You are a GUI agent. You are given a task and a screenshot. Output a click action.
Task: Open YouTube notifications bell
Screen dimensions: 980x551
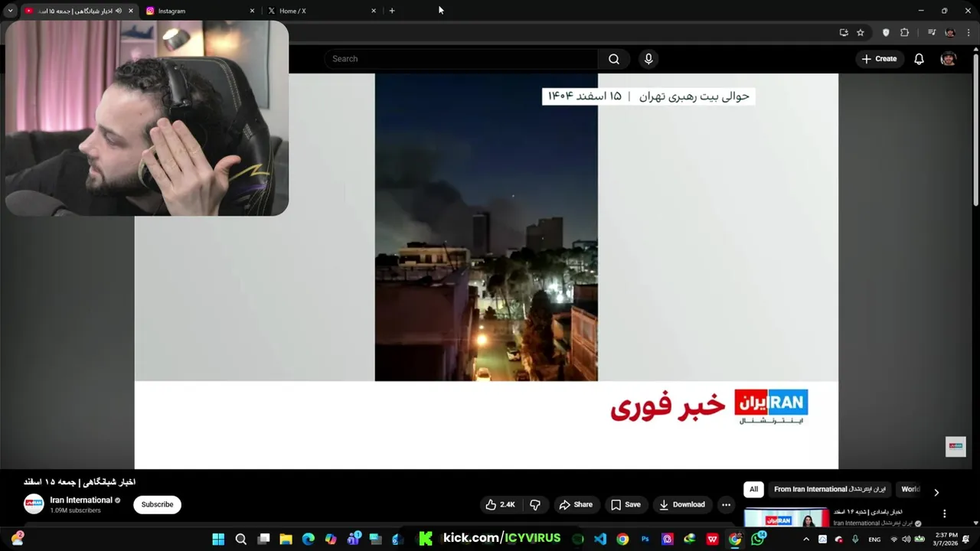click(919, 59)
